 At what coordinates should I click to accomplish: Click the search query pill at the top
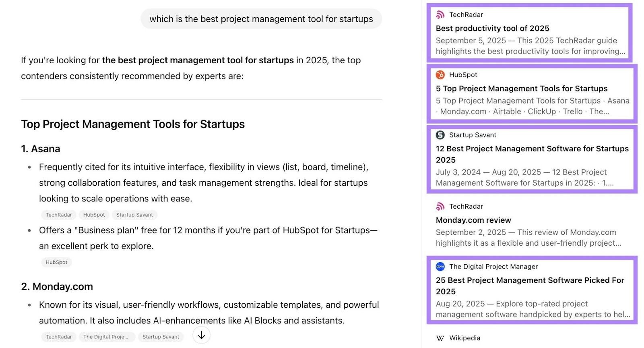point(262,19)
